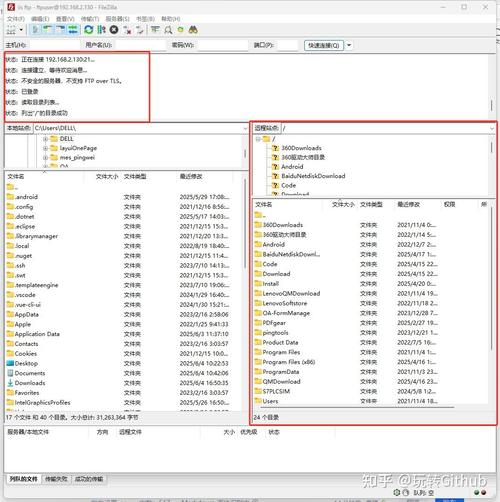Click Code question-mark folder icon in remote tree
Screen dimensions: 500x502
click(275, 185)
